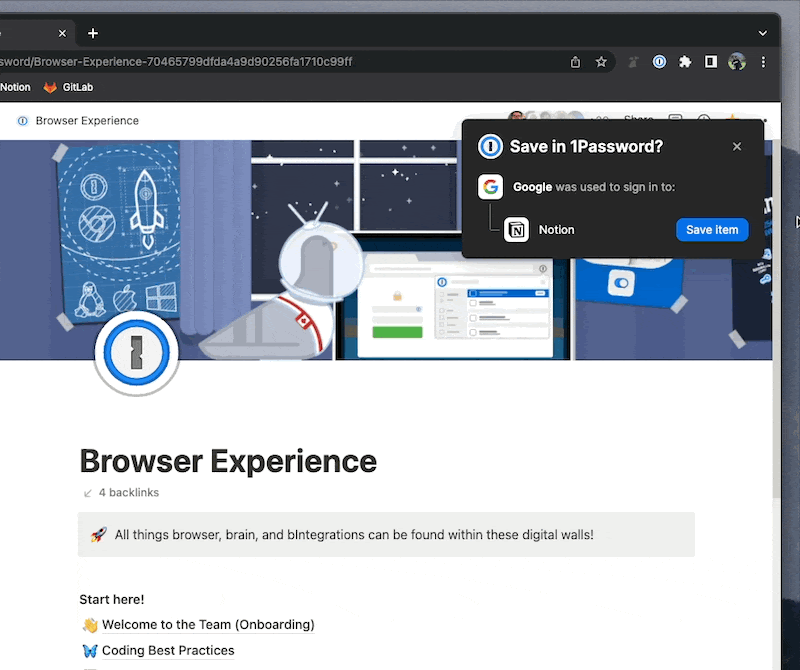Click the info icon beside Browser Experience breadcrumb
The width and height of the screenshot is (800, 670).
tap(22, 120)
